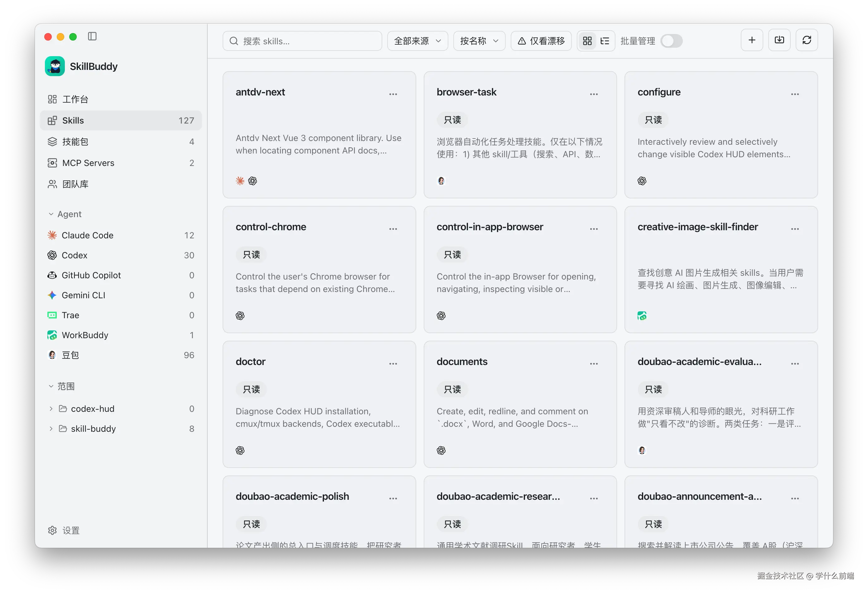Click the doctor card description text
Viewport: 868px width, 594px height.
pos(317,417)
